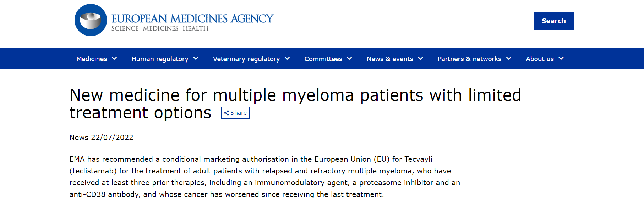
Task: Open About us navigation item
Action: pyautogui.click(x=540, y=59)
